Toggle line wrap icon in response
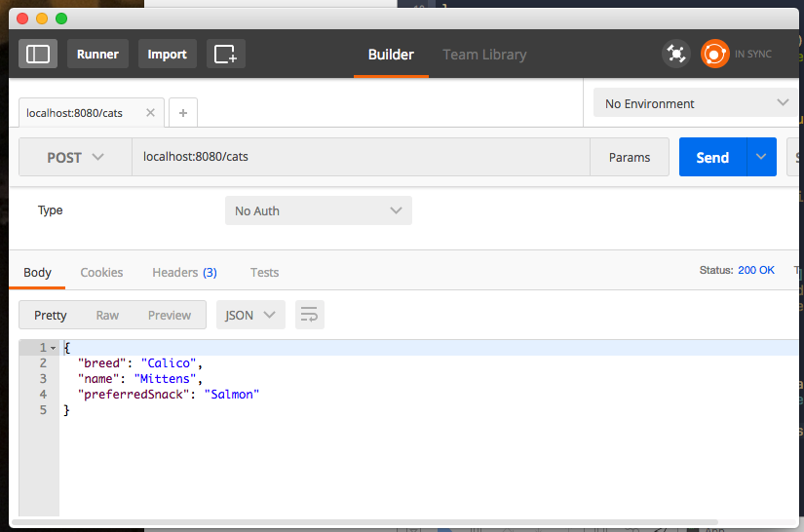Image resolution: width=804 pixels, height=532 pixels. pos(309,315)
